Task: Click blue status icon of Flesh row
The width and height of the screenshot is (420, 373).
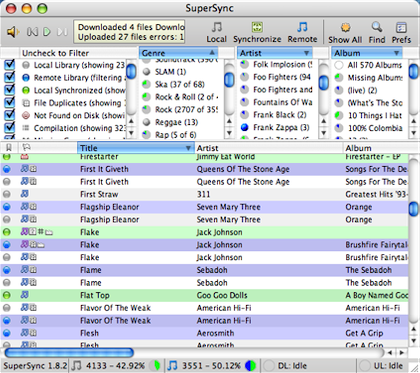Action: [x=6, y=333]
